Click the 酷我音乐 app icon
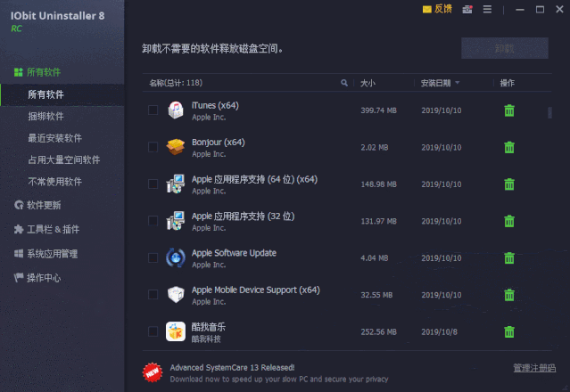 tap(176, 331)
